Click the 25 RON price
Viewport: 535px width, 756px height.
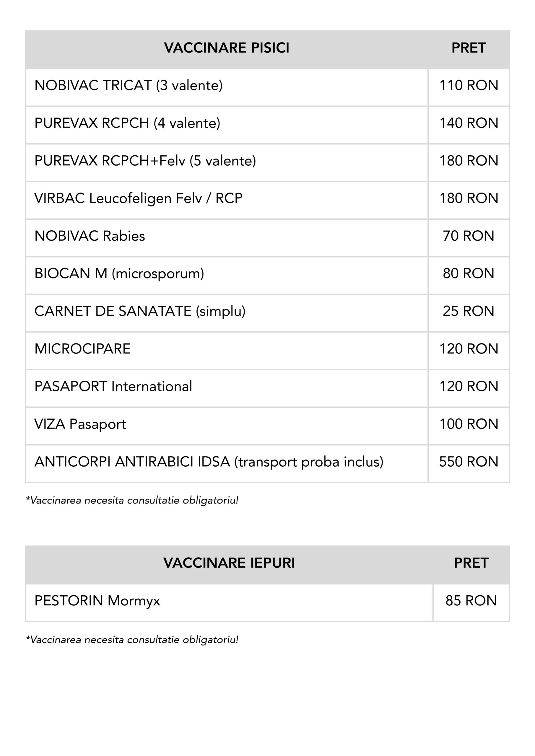click(469, 311)
